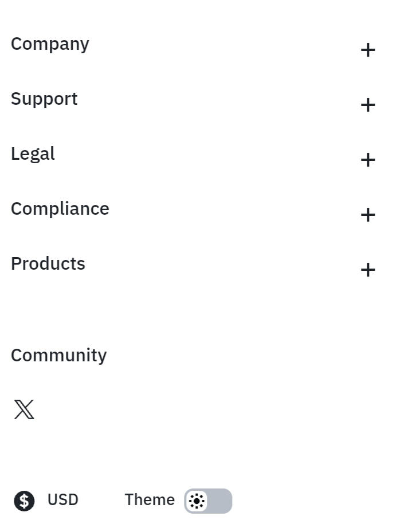This screenshot has height=532, width=404.
Task: Expand Compliance with the plus icon
Action: 368,215
